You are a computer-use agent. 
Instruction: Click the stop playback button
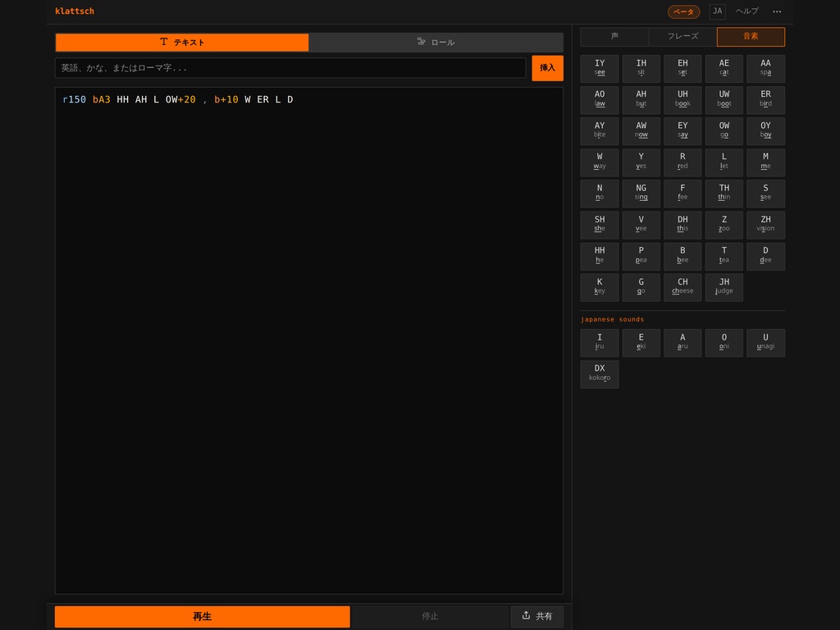(x=430, y=616)
